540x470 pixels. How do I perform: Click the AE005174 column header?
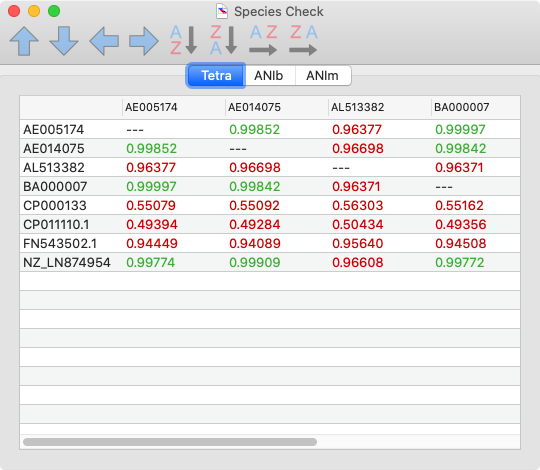(151, 107)
